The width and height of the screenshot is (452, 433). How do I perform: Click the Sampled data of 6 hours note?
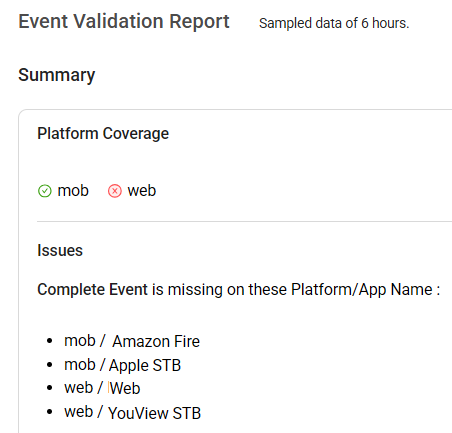334,23
